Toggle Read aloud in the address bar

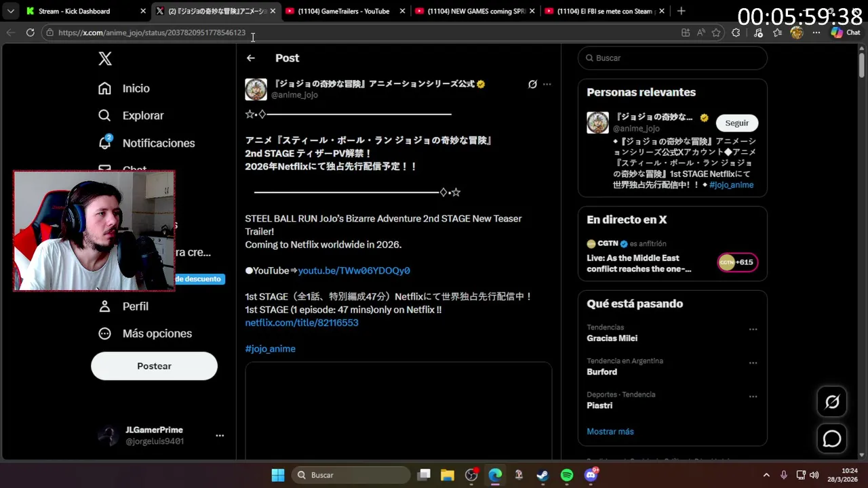tap(701, 33)
